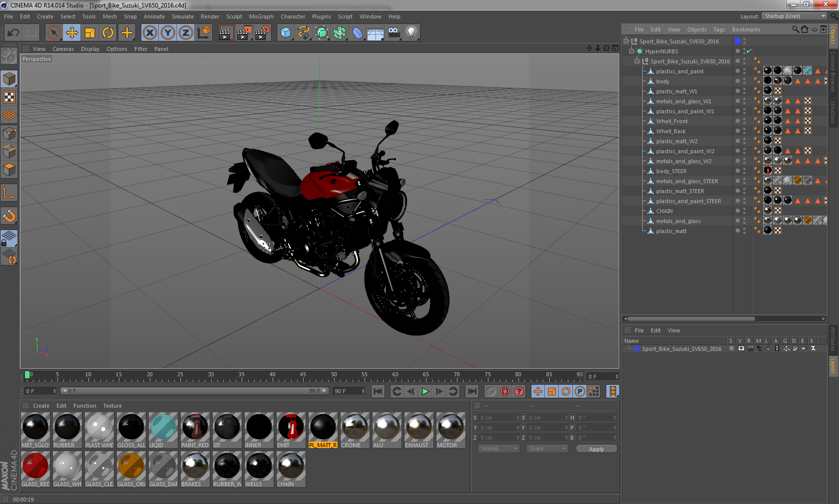Open Edit Render Settings icon
The height and width of the screenshot is (504, 839).
[262, 33]
